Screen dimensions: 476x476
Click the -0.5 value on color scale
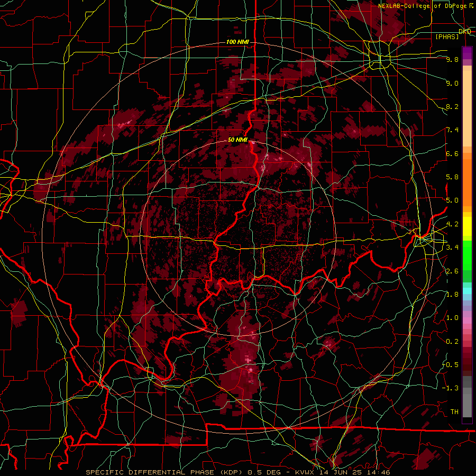click(x=451, y=365)
